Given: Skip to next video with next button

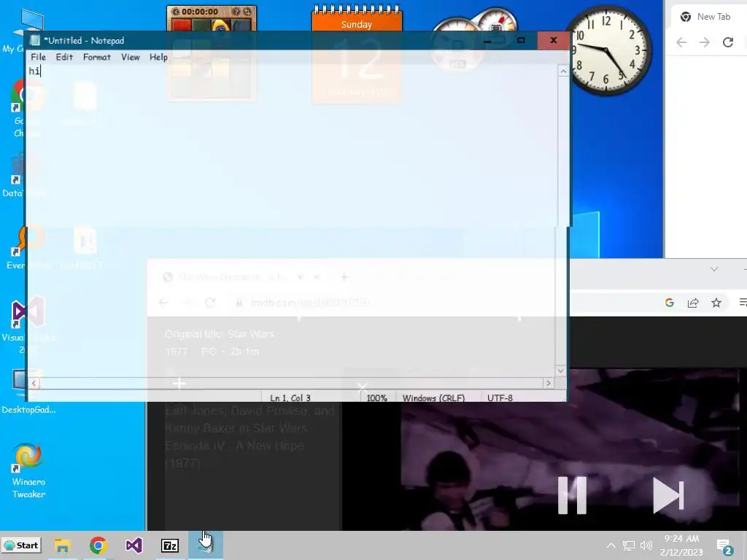Looking at the screenshot, I should coord(668,495).
